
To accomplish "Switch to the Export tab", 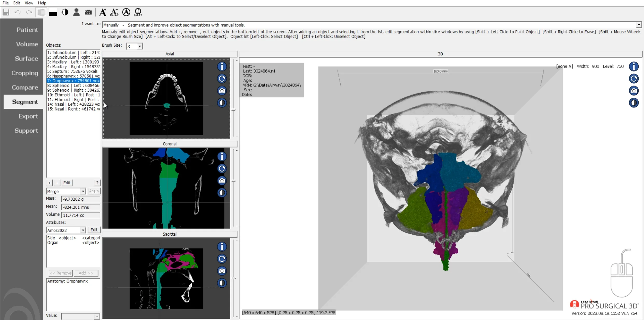I will click(x=28, y=116).
